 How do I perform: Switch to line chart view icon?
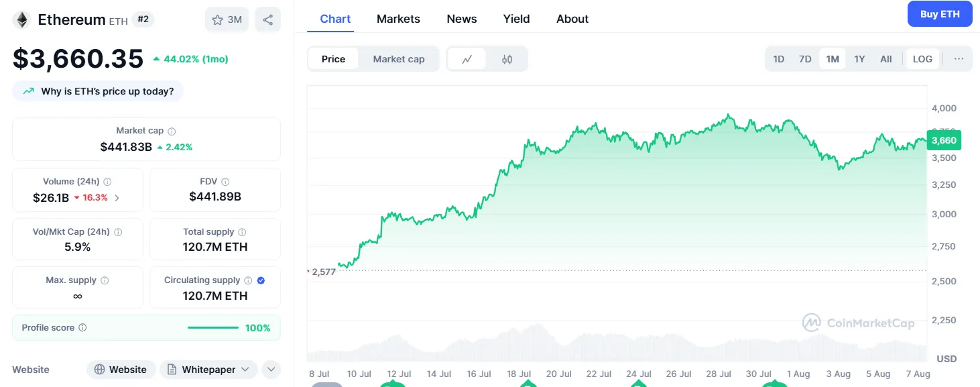(467, 59)
